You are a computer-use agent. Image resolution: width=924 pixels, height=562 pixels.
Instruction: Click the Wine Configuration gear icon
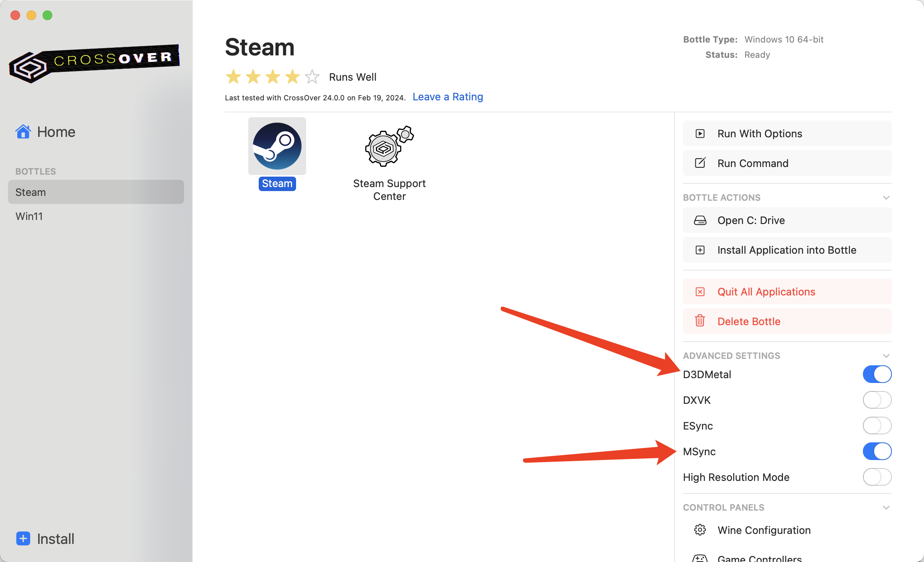point(700,530)
